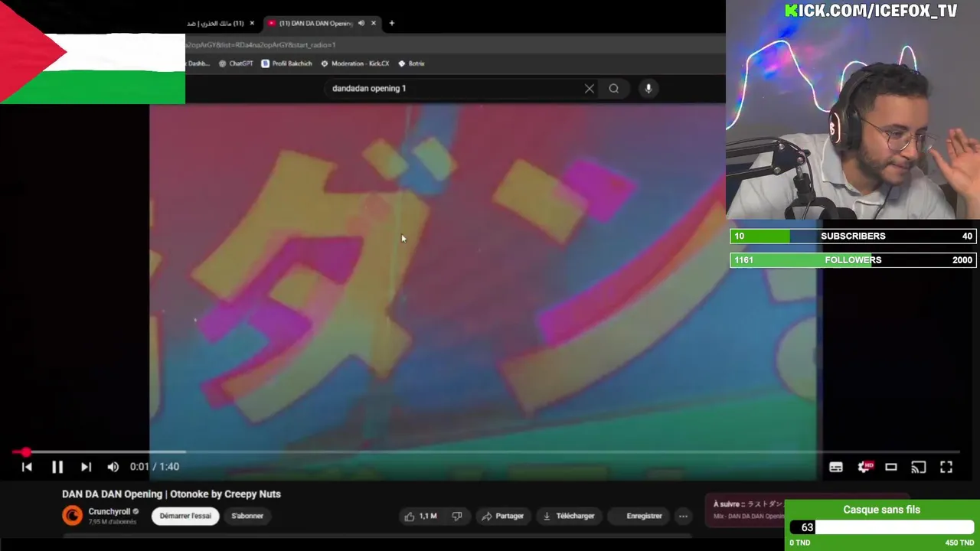Open the Crunchyroll channel avatar
Screen dimensions: 980x551
click(72, 516)
